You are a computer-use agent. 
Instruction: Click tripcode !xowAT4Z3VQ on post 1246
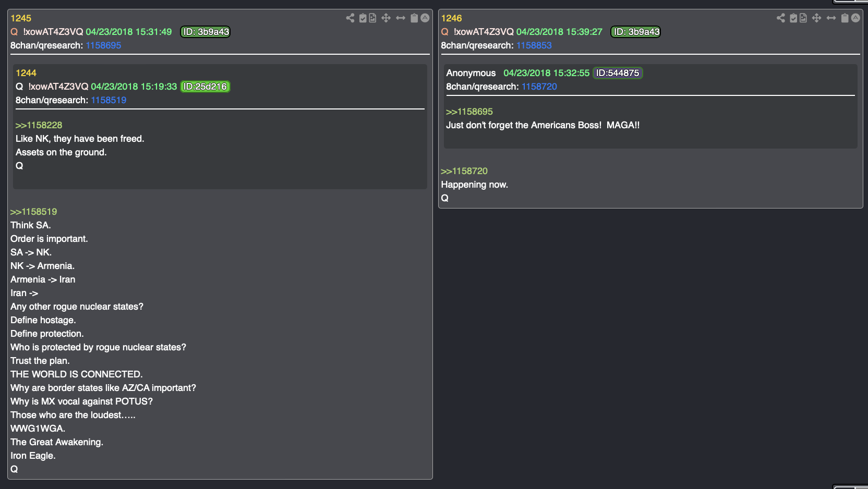point(484,32)
